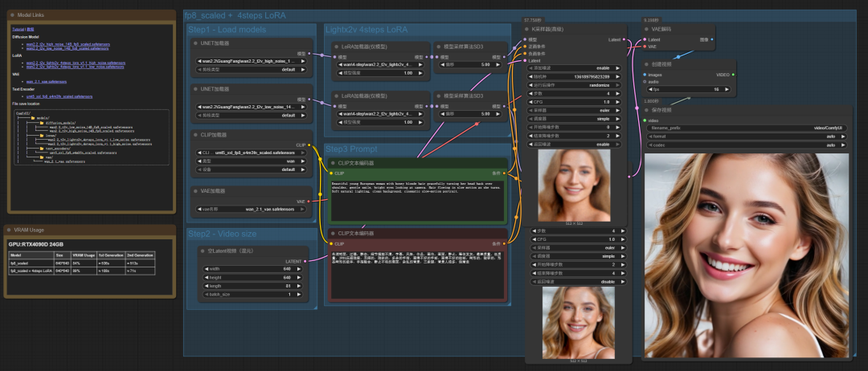
Task: Click the pink LATENT output port on 空Latent视频
Action: [x=305, y=261]
